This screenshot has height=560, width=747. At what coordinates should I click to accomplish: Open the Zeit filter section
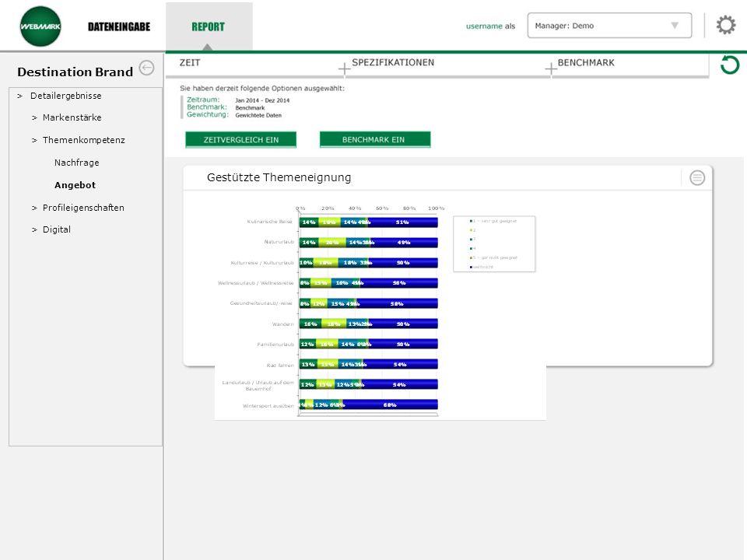click(x=190, y=62)
